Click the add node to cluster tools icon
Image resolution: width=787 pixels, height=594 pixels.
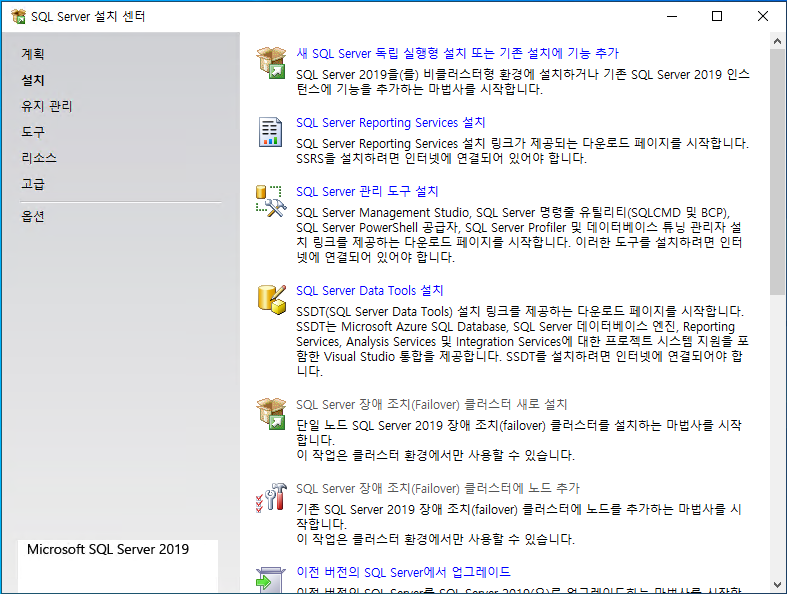click(x=271, y=498)
